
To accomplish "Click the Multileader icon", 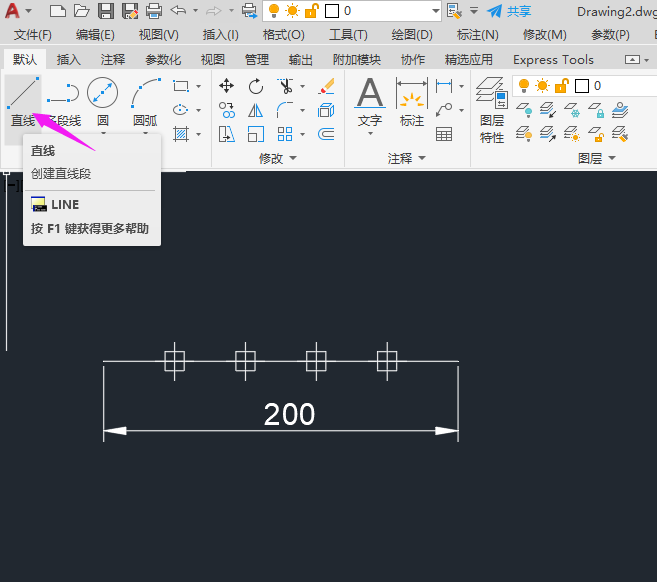I will coord(444,110).
